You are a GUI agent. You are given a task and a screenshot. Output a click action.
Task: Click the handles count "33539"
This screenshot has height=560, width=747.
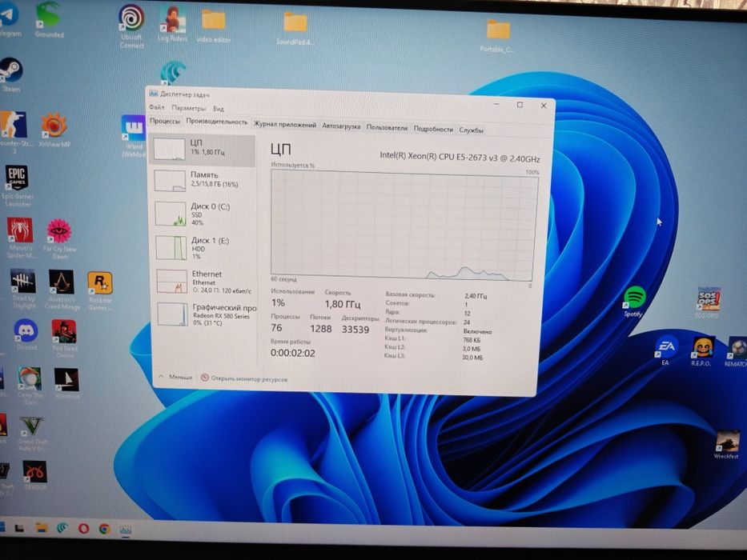click(x=355, y=329)
